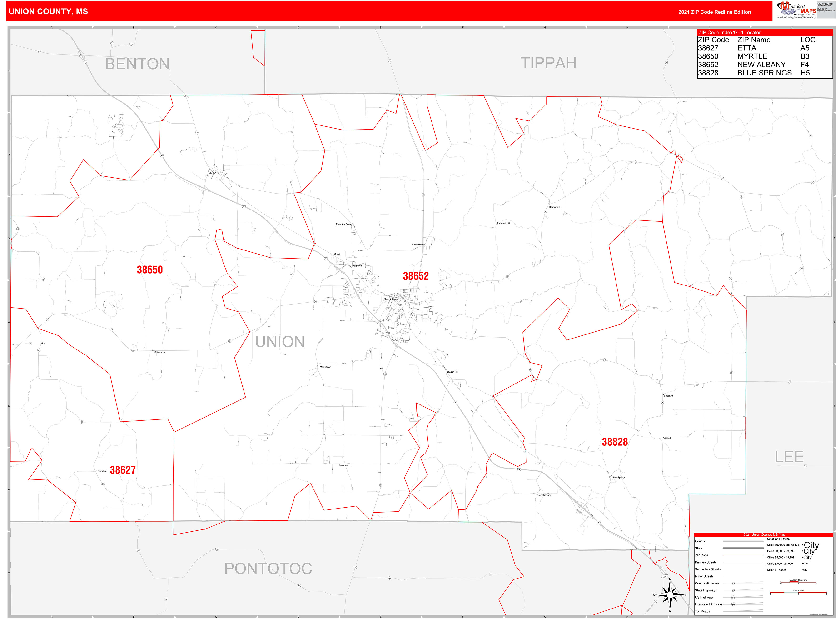The width and height of the screenshot is (840, 619).
Task: Click the Interstate Highways shield symbol in legend
Action: point(734,604)
